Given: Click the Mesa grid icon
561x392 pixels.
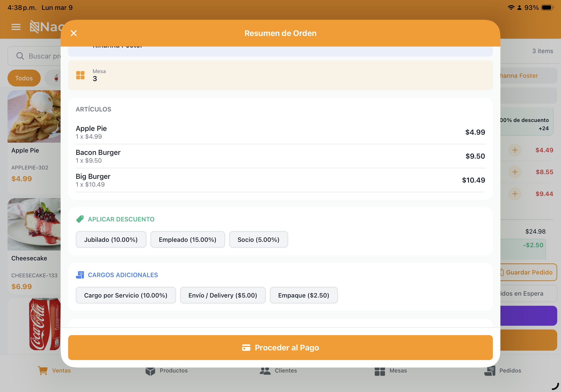Looking at the screenshot, I should [x=80, y=75].
